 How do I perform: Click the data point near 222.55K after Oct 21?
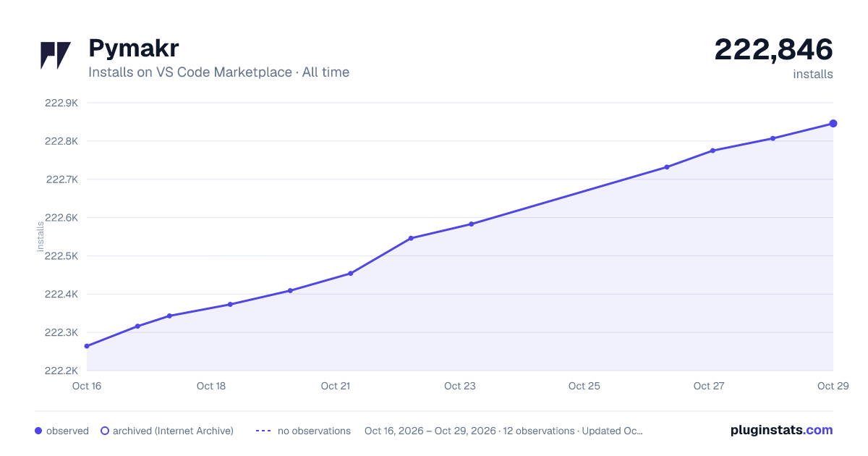click(x=411, y=238)
